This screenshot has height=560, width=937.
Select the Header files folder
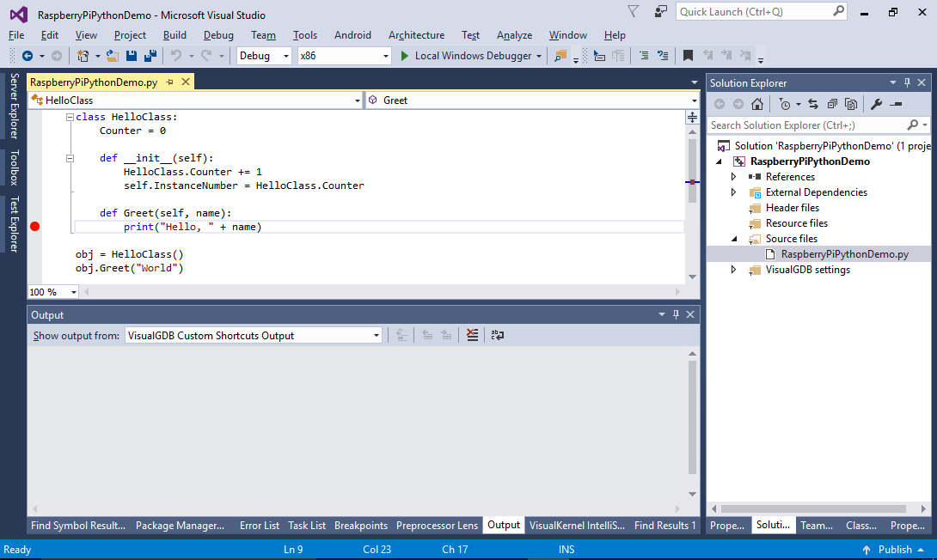point(793,208)
